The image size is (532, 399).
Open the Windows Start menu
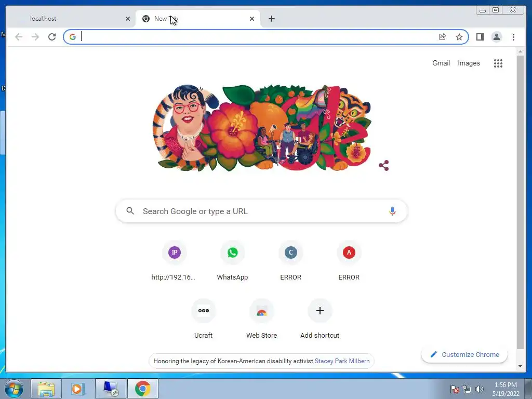14,389
